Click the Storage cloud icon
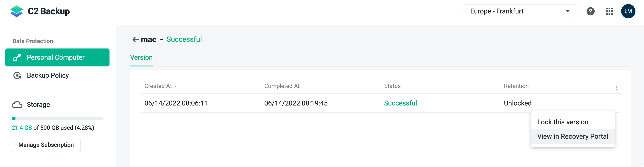644x167 pixels. click(x=17, y=105)
